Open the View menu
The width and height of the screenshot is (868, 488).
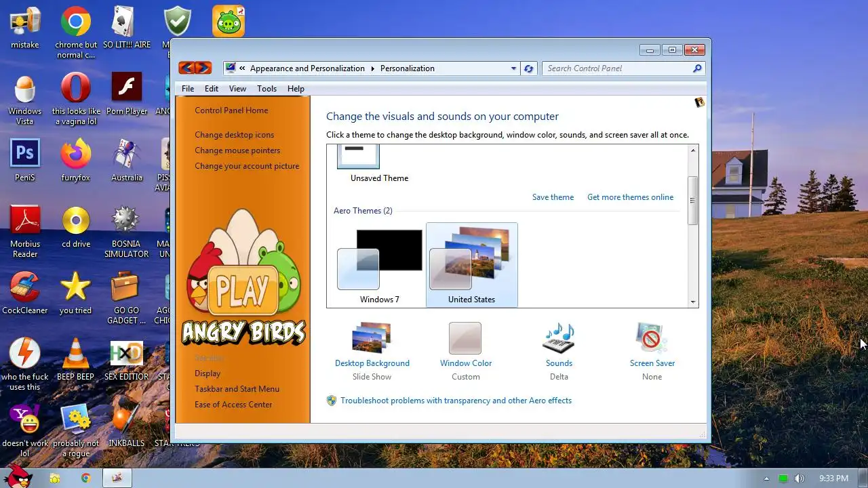(x=237, y=89)
